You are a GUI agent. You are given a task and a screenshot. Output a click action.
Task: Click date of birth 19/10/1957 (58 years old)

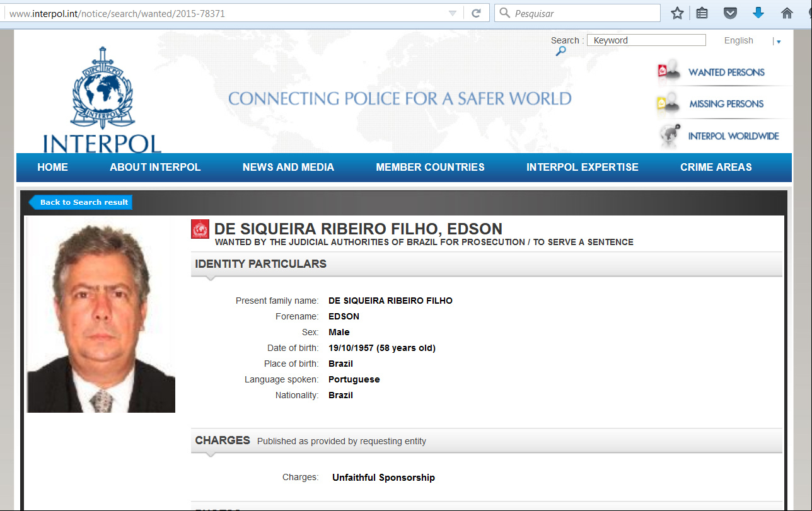click(x=382, y=348)
